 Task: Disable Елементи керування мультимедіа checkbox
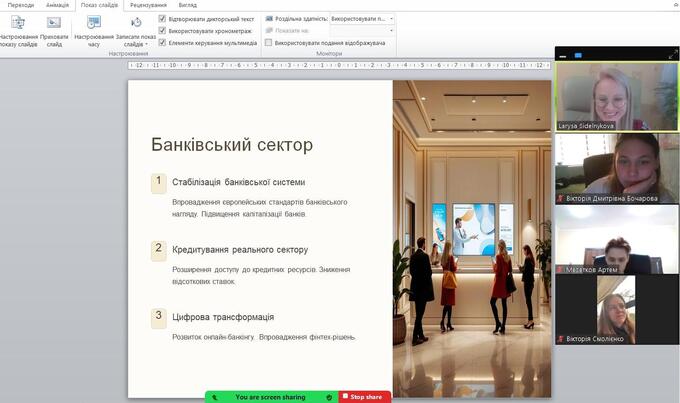pyautogui.click(x=163, y=43)
